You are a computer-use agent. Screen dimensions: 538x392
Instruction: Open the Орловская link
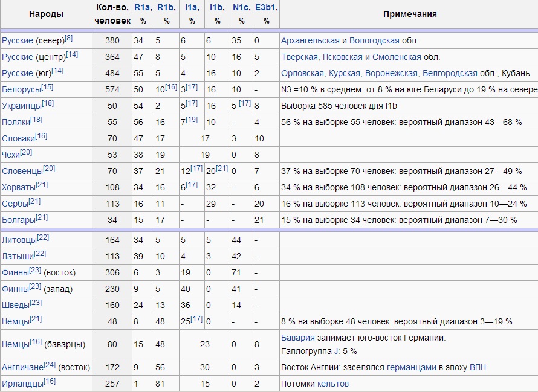[303, 74]
